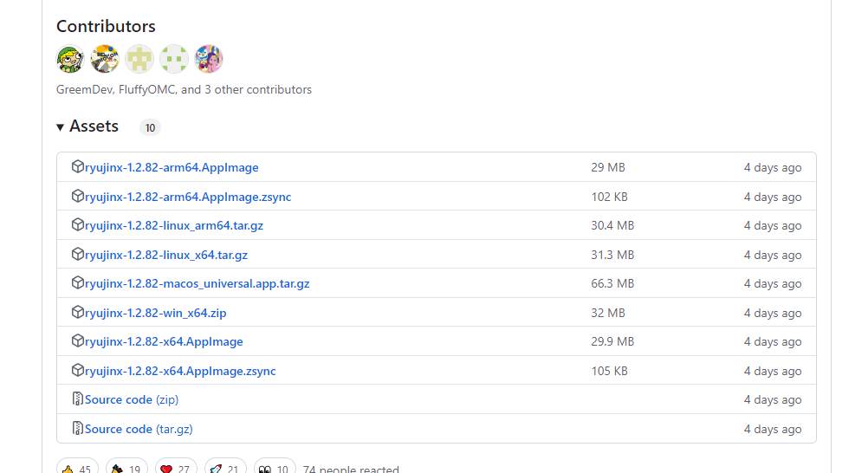This screenshot has height=473, width=868.
Task: Click package icon beside win_x64.zip
Action: tap(77, 312)
